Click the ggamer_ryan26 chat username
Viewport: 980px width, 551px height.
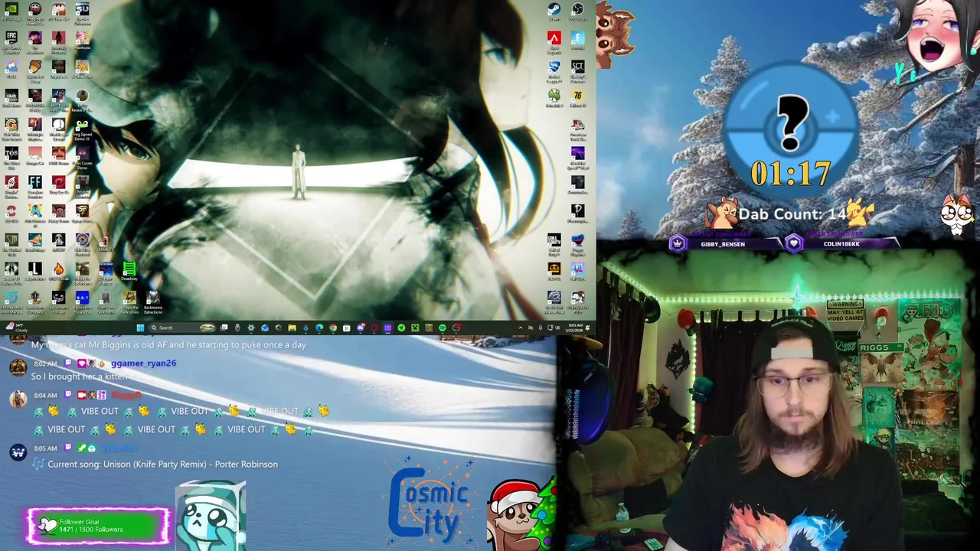coord(143,364)
